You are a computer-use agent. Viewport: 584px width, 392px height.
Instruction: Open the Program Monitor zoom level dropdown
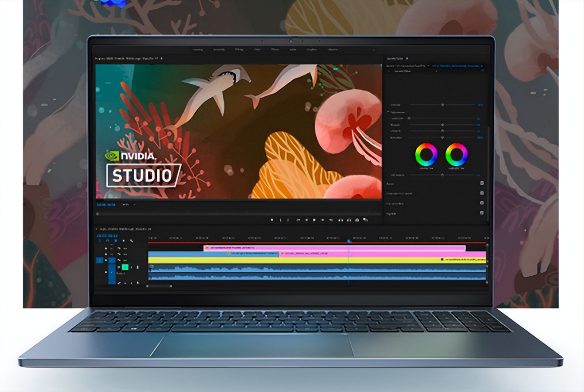pos(128,204)
